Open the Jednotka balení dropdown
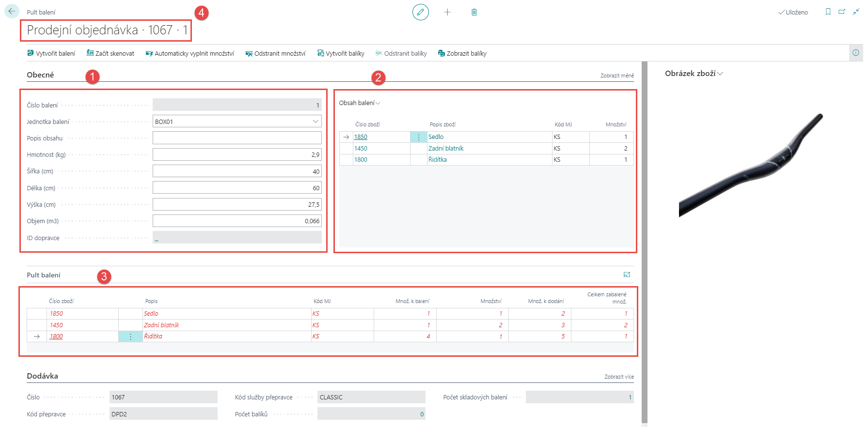Image resolution: width=868 pixels, height=427 pixels. (316, 122)
